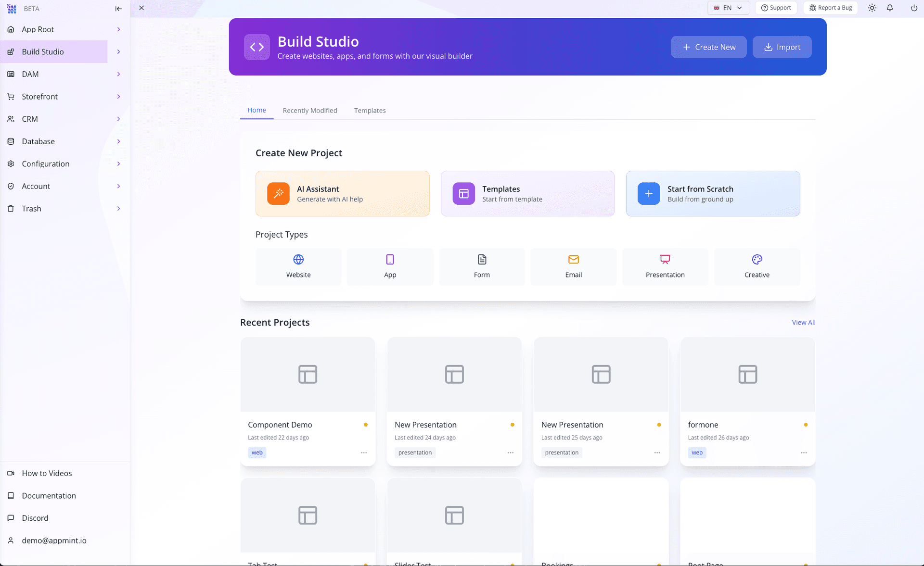924x566 pixels.
Task: Open the EN language dropdown
Action: [728, 8]
